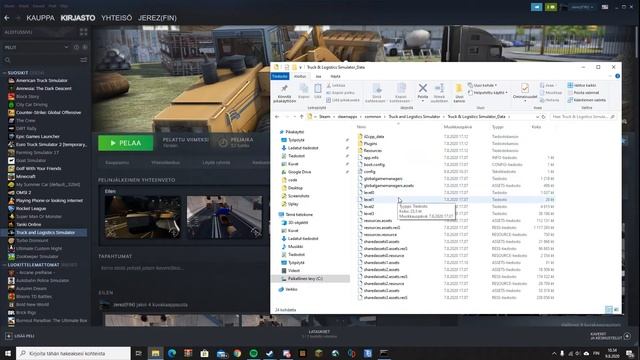The width and height of the screenshot is (640, 360).
Task: Go back in Explorer with back arrow
Action: 277,117
